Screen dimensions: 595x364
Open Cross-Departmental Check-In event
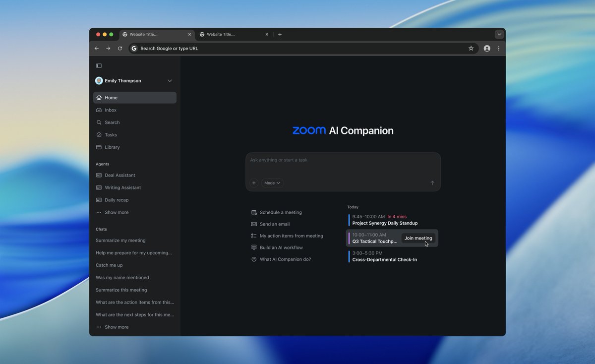pos(392,256)
